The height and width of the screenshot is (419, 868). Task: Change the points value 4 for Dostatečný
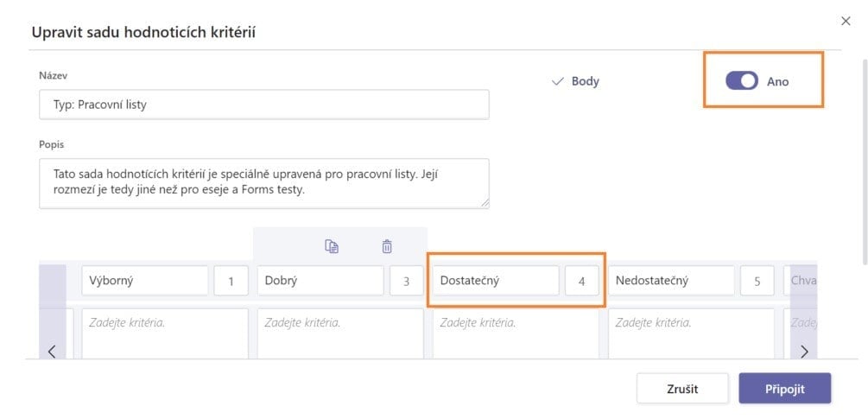point(581,281)
